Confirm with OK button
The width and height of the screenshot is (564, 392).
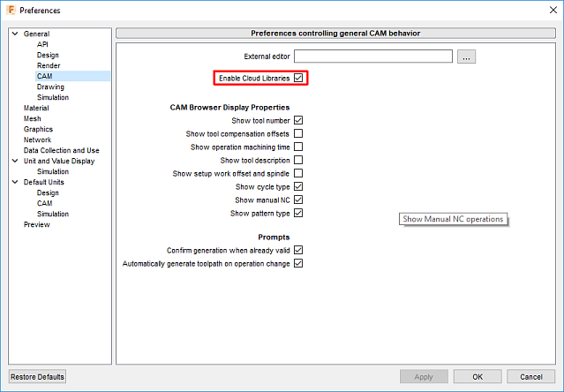coord(478,376)
